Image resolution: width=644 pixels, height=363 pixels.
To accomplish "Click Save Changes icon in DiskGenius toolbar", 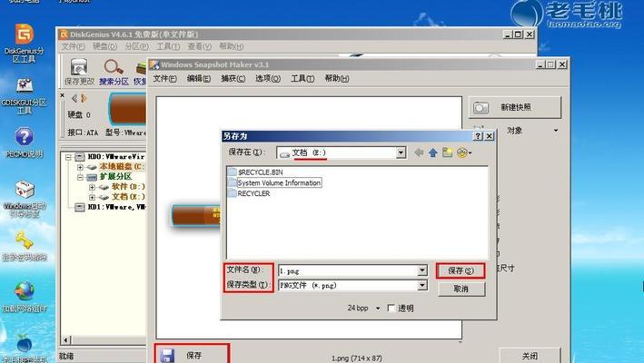I will pyautogui.click(x=79, y=73).
